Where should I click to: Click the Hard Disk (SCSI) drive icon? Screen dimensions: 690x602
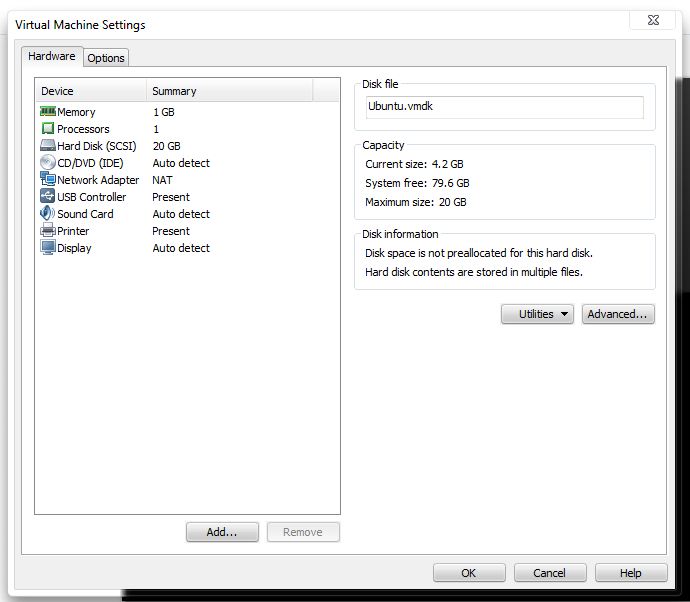coord(48,146)
